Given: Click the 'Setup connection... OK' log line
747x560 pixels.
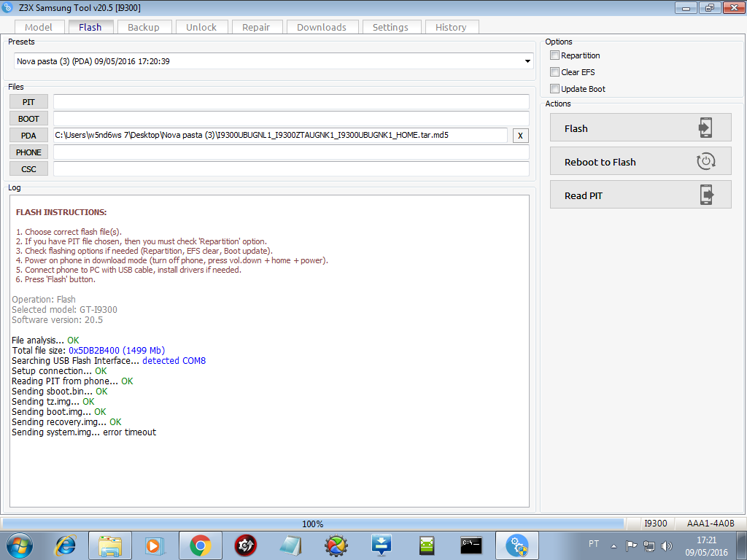Looking at the screenshot, I should 59,371.
